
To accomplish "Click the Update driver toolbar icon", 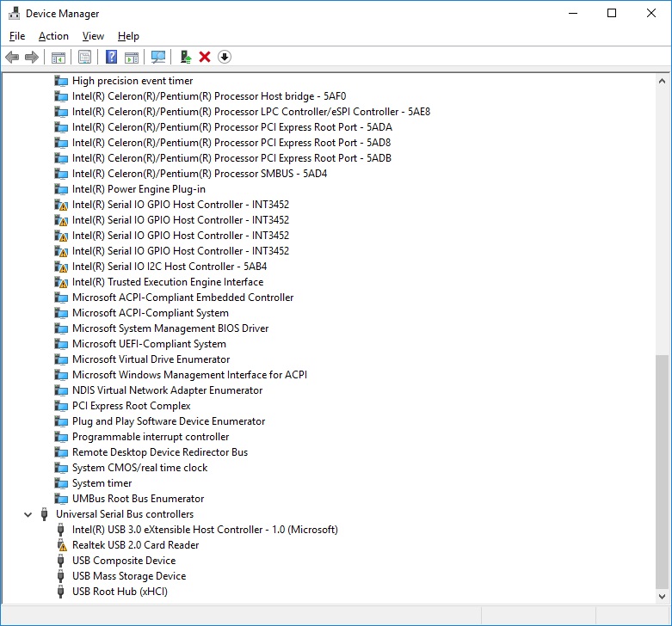I will (x=186, y=57).
